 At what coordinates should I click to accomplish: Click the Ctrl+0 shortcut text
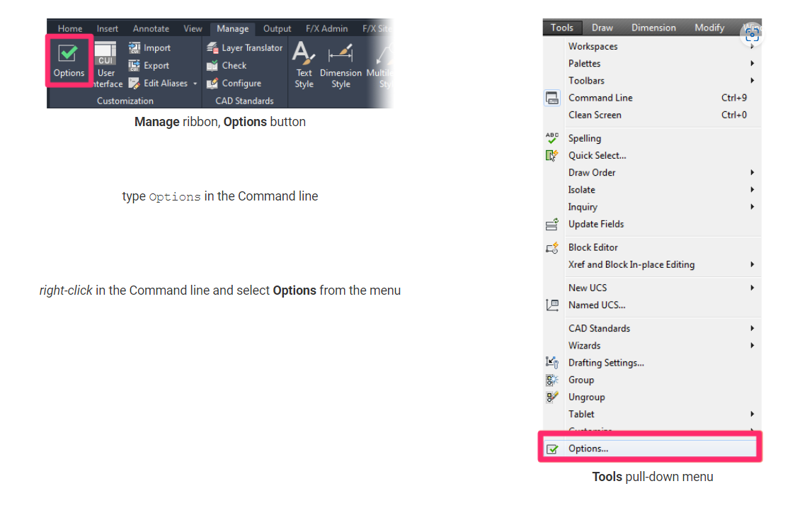pyautogui.click(x=734, y=115)
